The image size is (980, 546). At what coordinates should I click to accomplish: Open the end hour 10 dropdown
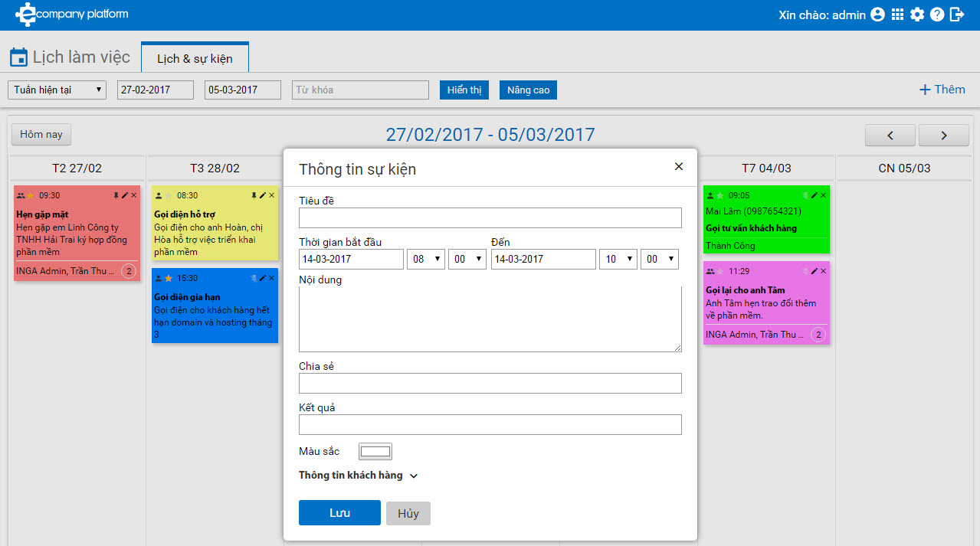point(618,259)
